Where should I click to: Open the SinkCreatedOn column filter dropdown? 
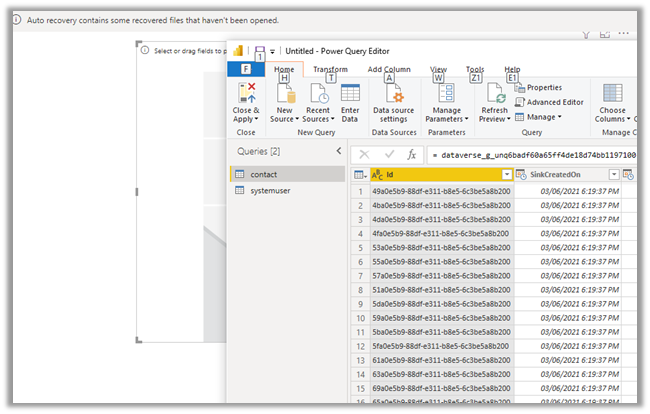point(614,174)
